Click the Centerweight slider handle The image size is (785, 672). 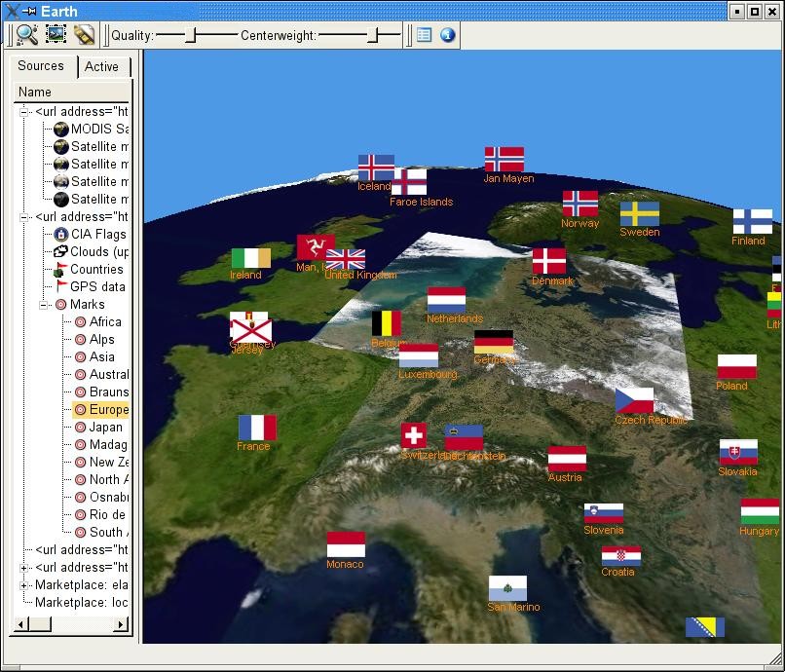[372, 36]
